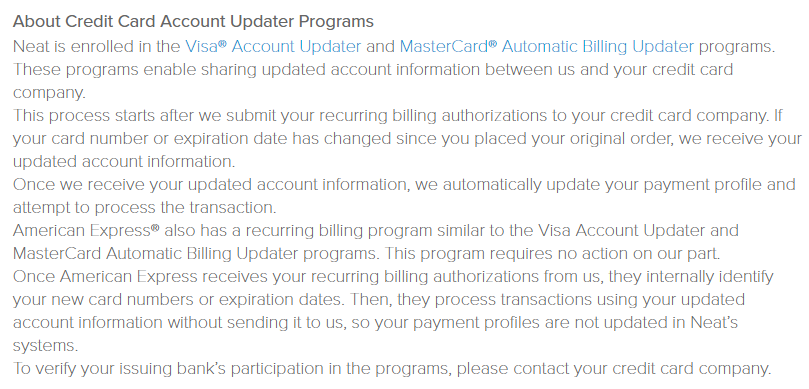Screen dimensions: 809x389
Task: Click the word 'and' between the two links
Action: (x=380, y=46)
